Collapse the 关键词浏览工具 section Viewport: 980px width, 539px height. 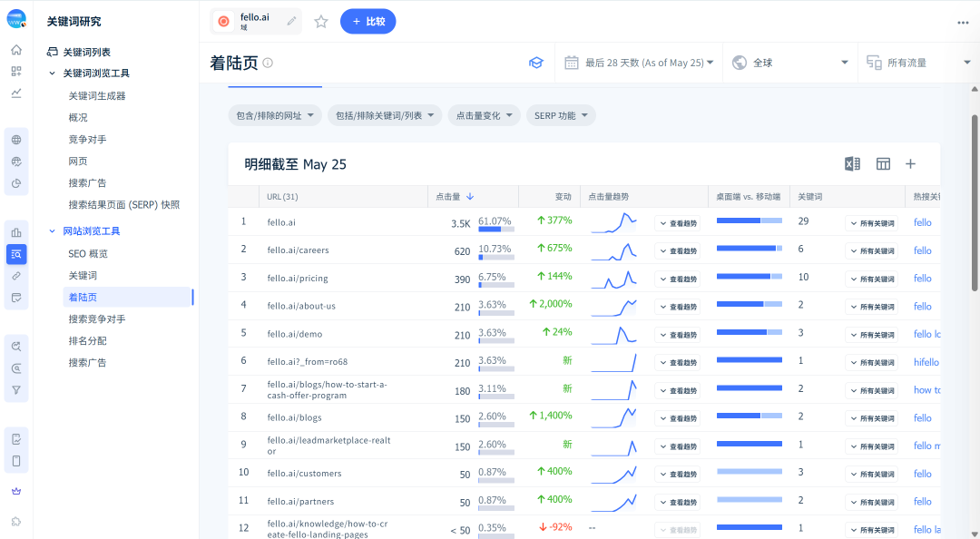(53, 73)
